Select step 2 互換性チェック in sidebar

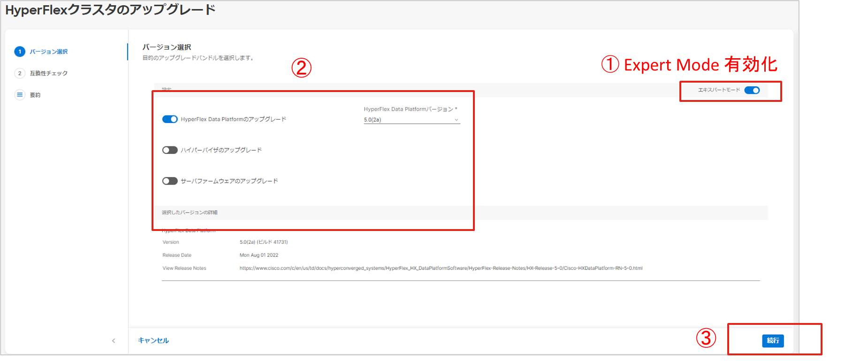pos(49,73)
